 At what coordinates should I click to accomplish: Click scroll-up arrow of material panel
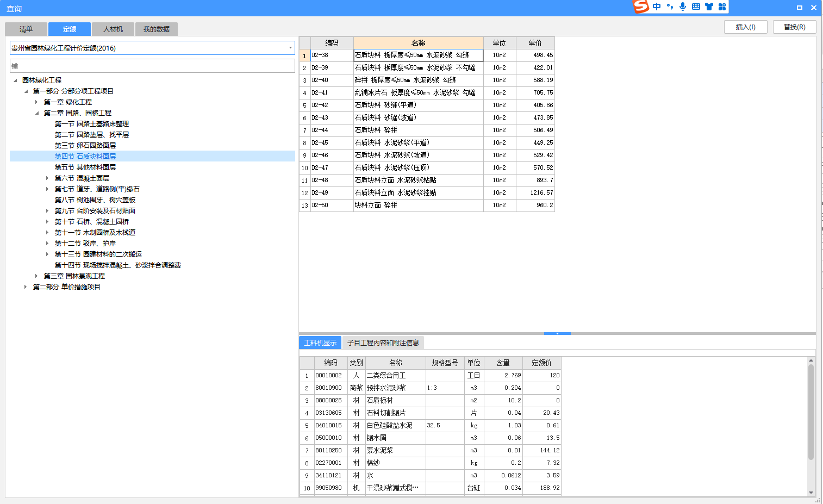[811, 360]
